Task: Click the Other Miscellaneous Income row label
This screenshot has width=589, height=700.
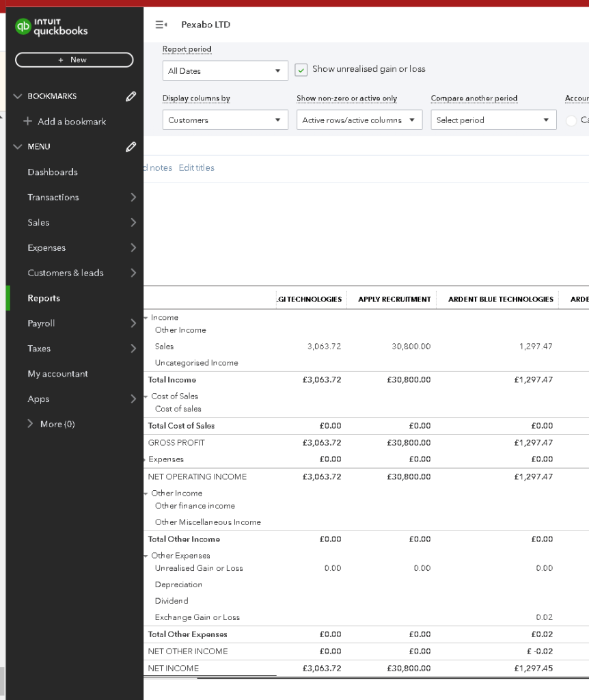Action: click(208, 522)
